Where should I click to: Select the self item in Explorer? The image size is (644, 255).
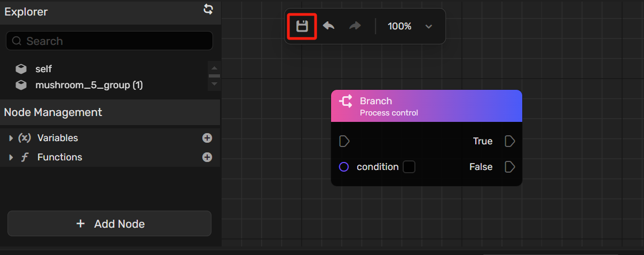click(43, 69)
